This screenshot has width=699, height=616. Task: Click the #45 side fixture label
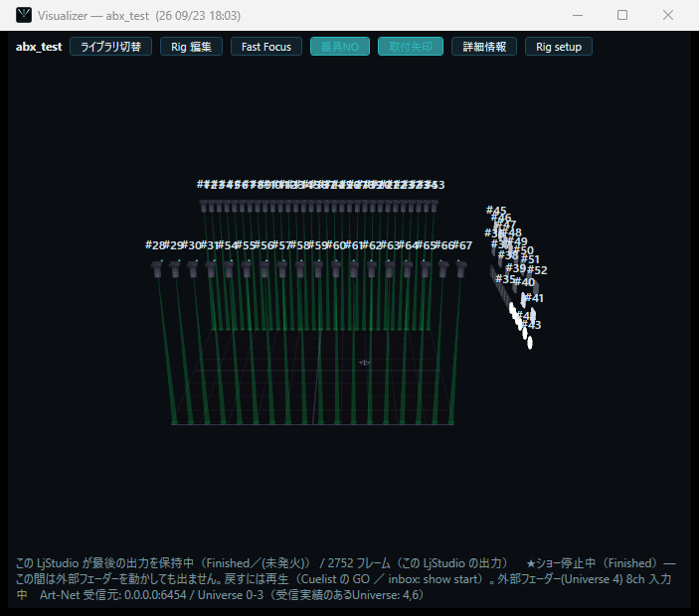coord(496,210)
